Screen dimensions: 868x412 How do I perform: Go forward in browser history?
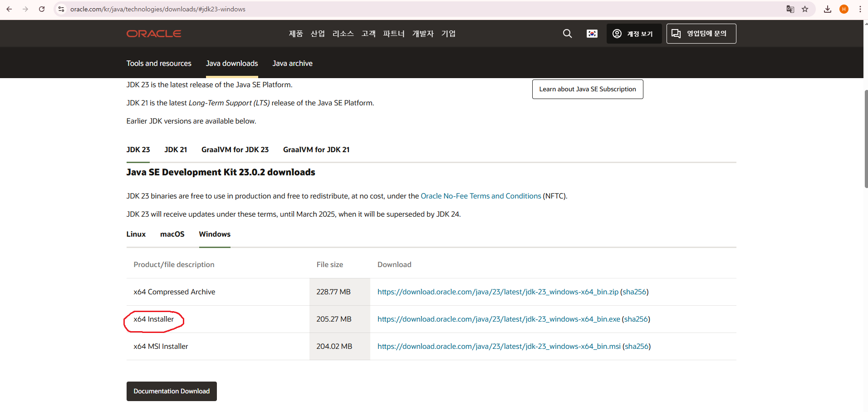point(25,9)
